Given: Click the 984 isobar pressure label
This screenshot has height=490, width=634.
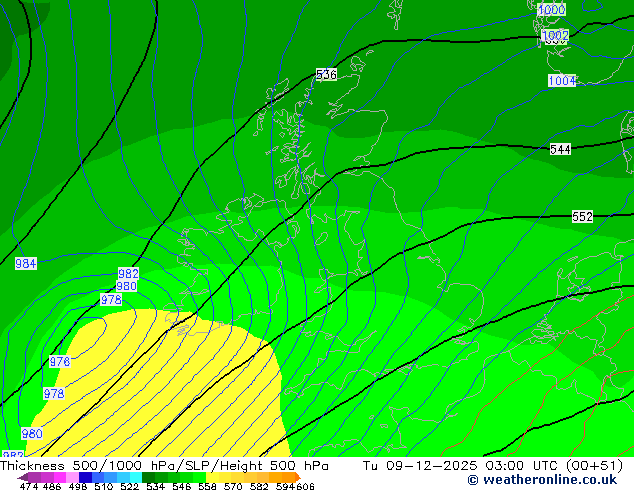Looking at the screenshot, I should coord(26,264).
